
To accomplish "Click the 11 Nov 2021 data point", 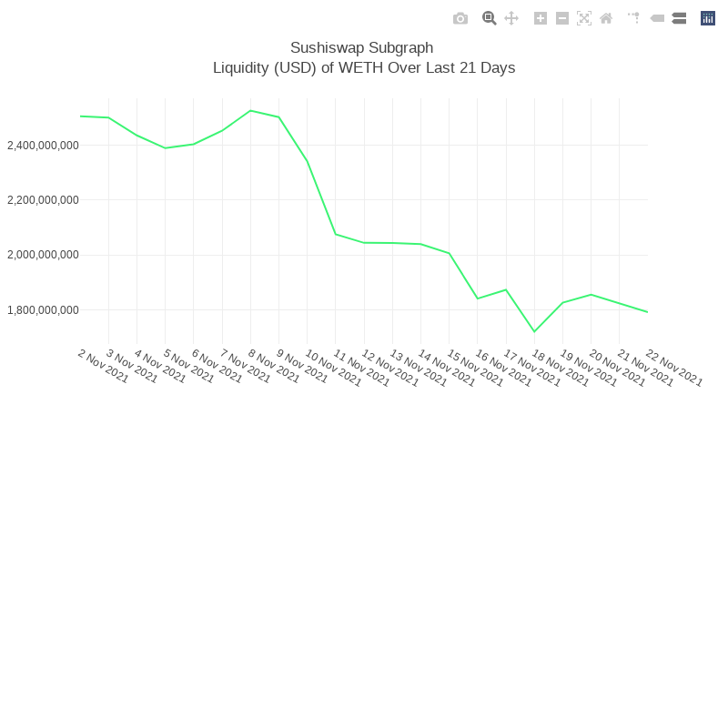I will pyautogui.click(x=336, y=234).
